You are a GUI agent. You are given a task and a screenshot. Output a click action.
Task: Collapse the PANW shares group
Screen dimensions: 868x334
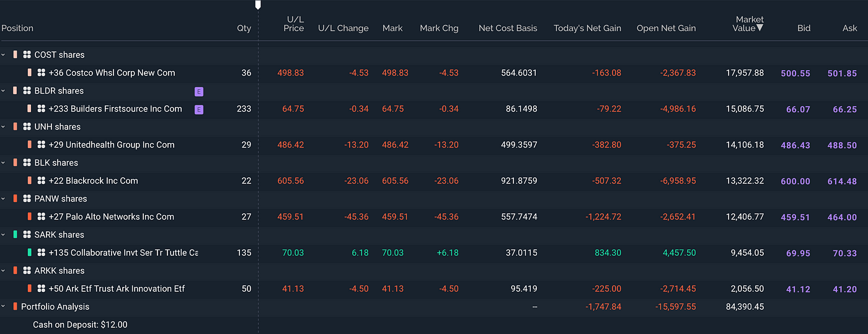click(x=3, y=198)
